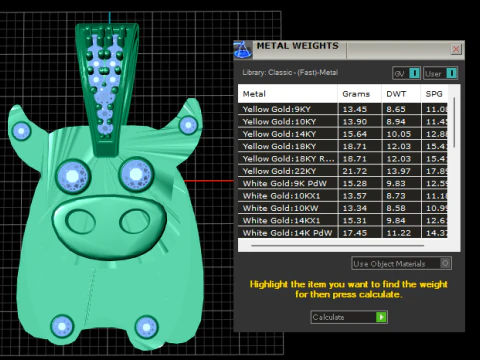The height and width of the screenshot is (360, 480).
Task: Select the Yellow Gold:18KY R... row
Action: click(343, 158)
